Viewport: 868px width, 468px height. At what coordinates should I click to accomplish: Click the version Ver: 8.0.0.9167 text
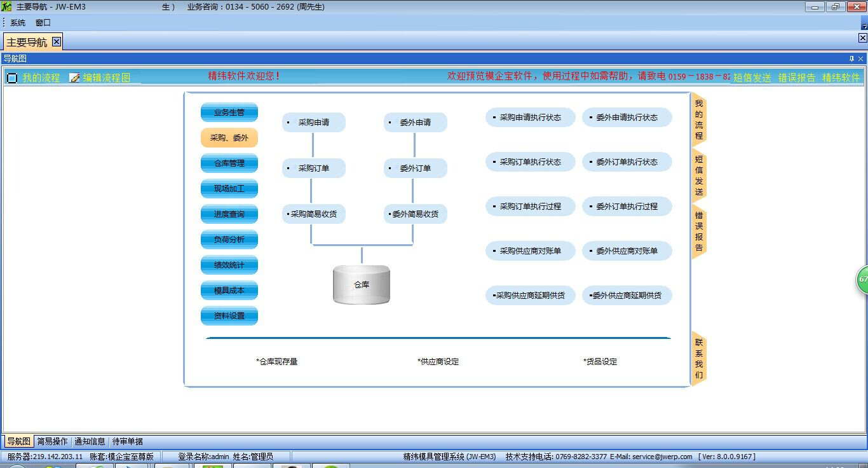coord(727,457)
